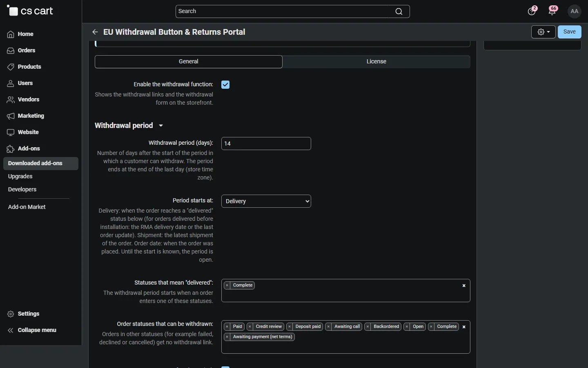588x368 pixels.
Task: Switch to the General tab
Action: 189,62
